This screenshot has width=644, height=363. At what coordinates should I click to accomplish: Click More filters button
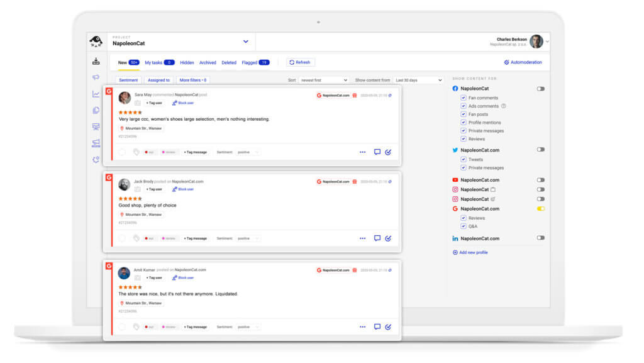point(193,80)
